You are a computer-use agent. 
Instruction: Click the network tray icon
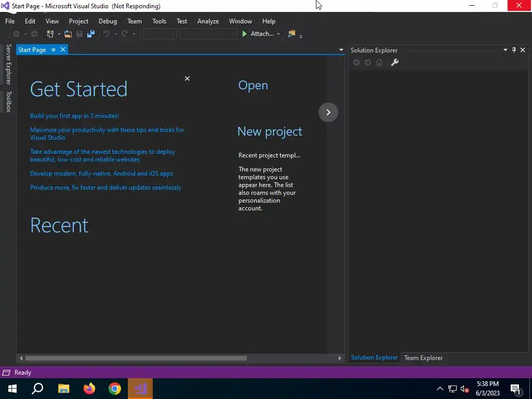pos(453,389)
